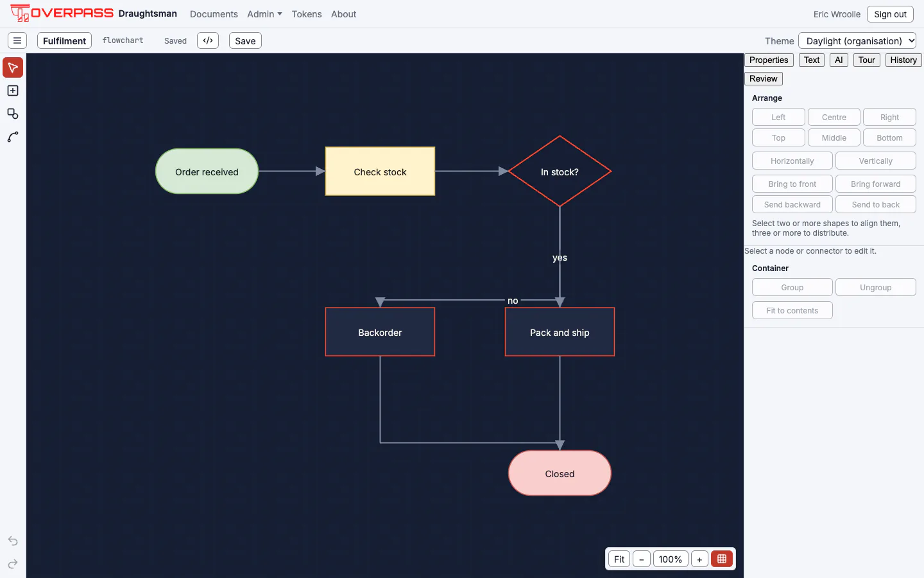Click Bring forward

[x=876, y=184]
